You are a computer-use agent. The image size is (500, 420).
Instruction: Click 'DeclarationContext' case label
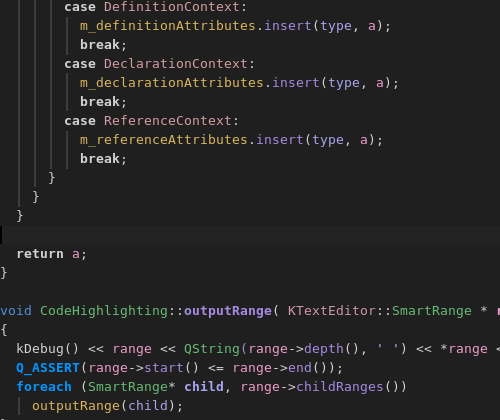coord(175,64)
